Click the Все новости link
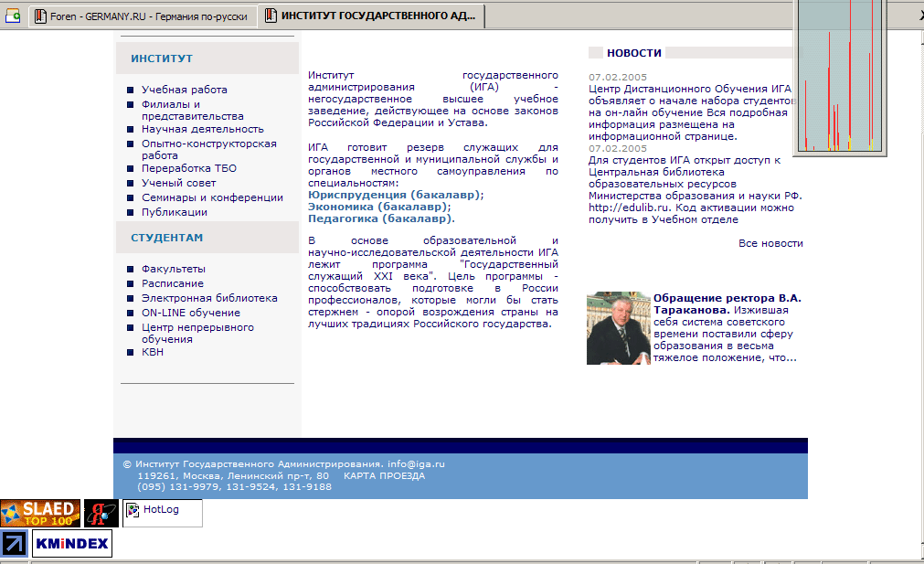 click(770, 243)
